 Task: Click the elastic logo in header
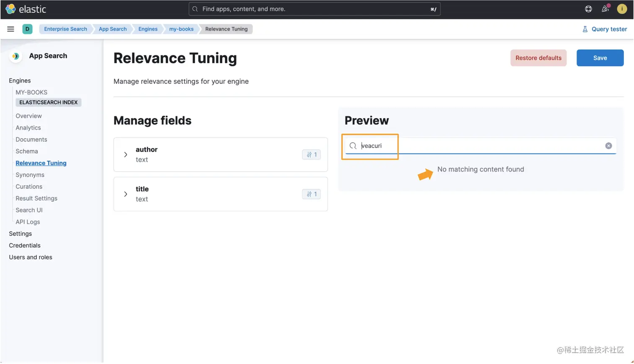coord(26,9)
